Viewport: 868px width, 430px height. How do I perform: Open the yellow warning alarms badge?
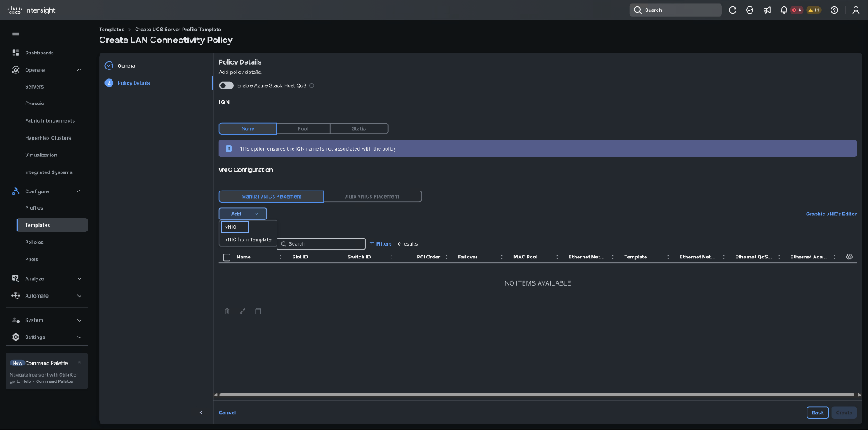pyautogui.click(x=813, y=10)
